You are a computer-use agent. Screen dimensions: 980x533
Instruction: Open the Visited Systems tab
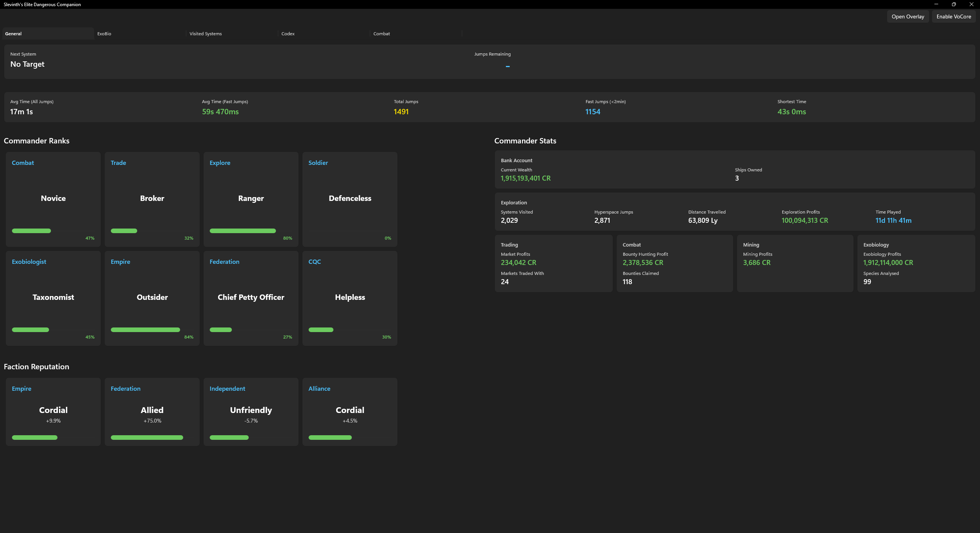[x=205, y=34]
